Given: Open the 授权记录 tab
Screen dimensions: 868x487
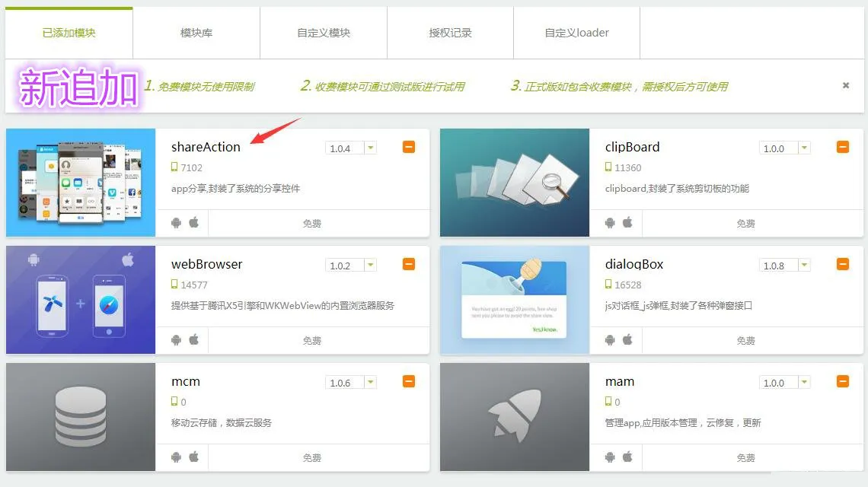Looking at the screenshot, I should pyautogui.click(x=450, y=32).
